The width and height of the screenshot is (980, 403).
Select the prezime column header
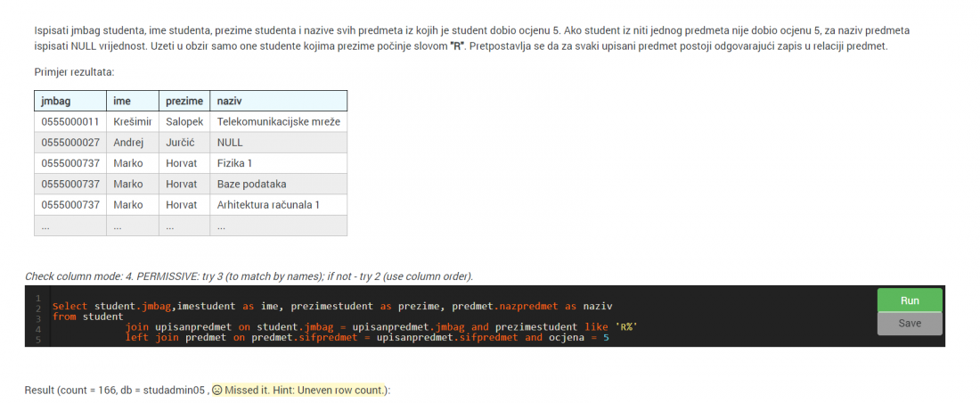pyautogui.click(x=184, y=101)
